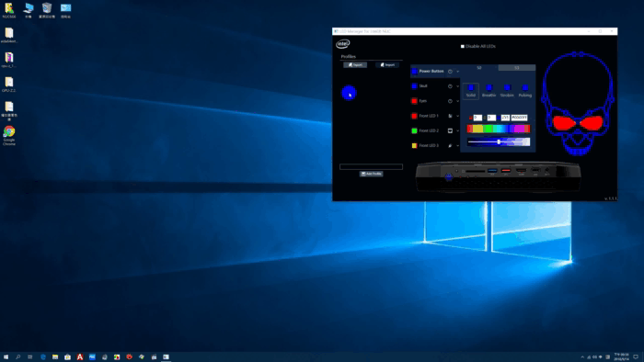The height and width of the screenshot is (362, 644).
Task: Open the cpu-z desktop archive icon
Action: point(9,60)
